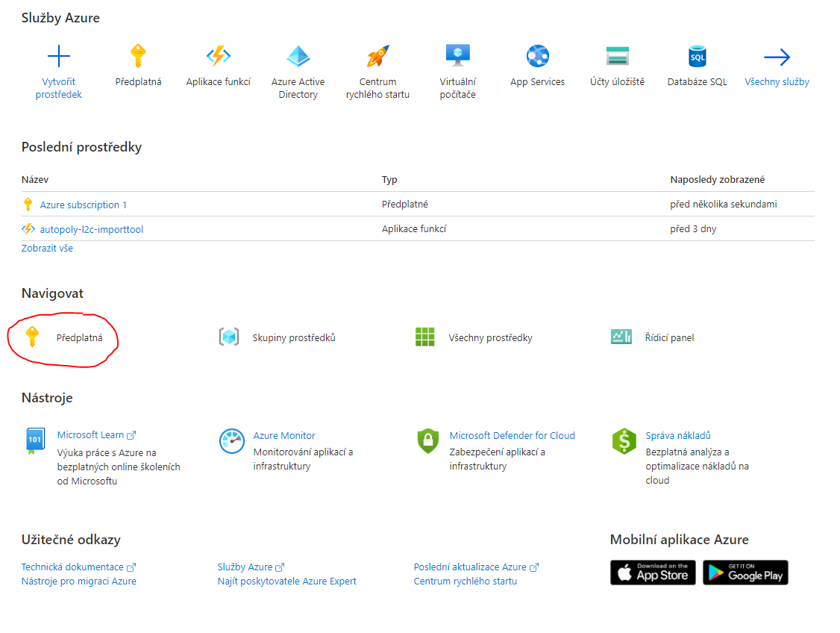The image size is (840, 633).
Task: Open Účty úložiště storage icon
Action: pos(617,57)
